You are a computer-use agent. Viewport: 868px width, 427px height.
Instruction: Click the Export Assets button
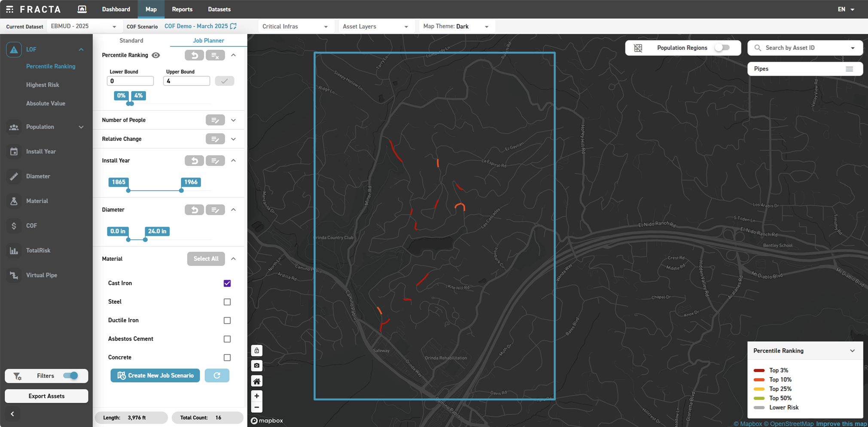(46, 396)
